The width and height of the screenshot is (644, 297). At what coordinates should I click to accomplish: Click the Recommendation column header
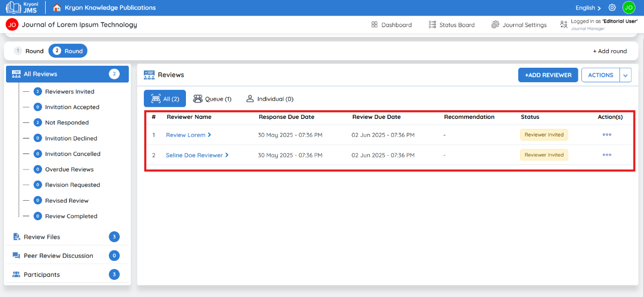tap(469, 117)
